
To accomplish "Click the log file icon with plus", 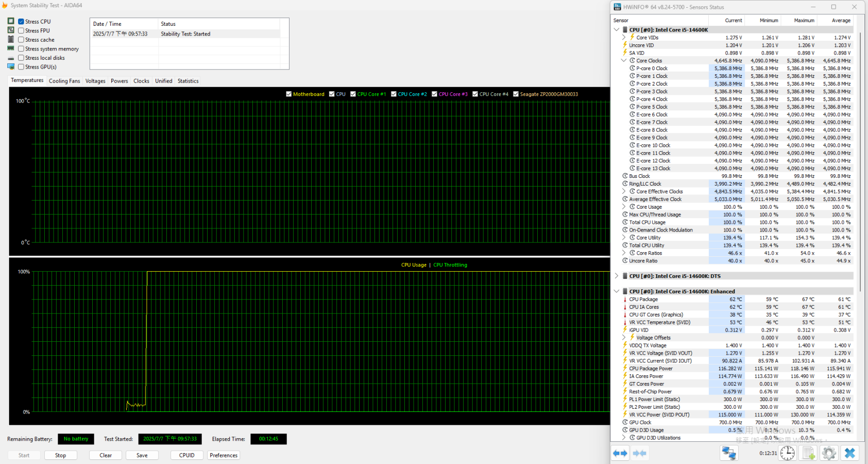I will [x=808, y=453].
